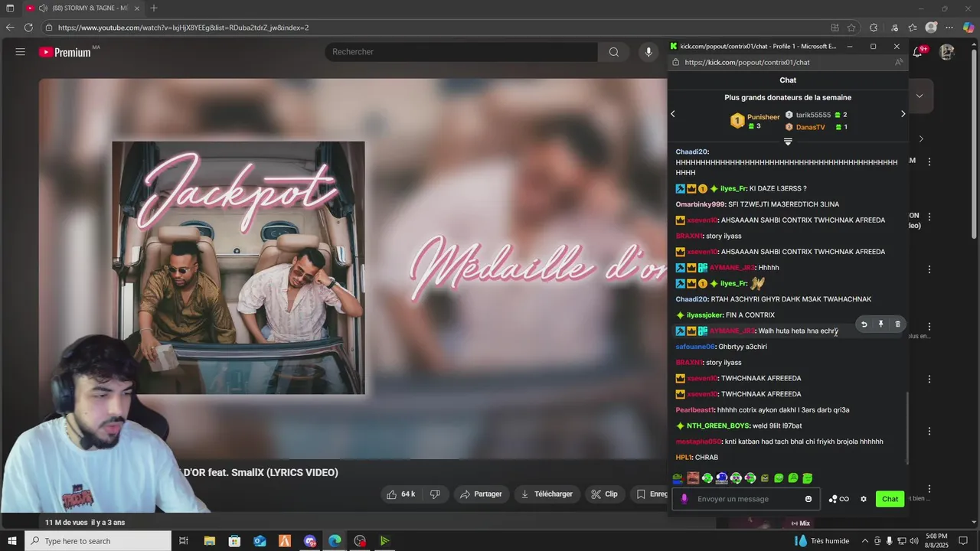Click username mostapha050 in chat
The width and height of the screenshot is (980, 551).
698,442
